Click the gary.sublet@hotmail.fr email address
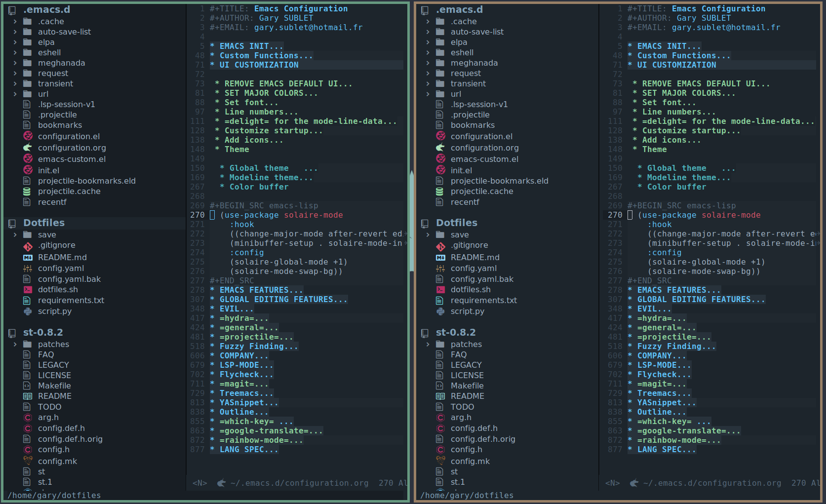Image resolution: width=826 pixels, height=504 pixels. (308, 27)
